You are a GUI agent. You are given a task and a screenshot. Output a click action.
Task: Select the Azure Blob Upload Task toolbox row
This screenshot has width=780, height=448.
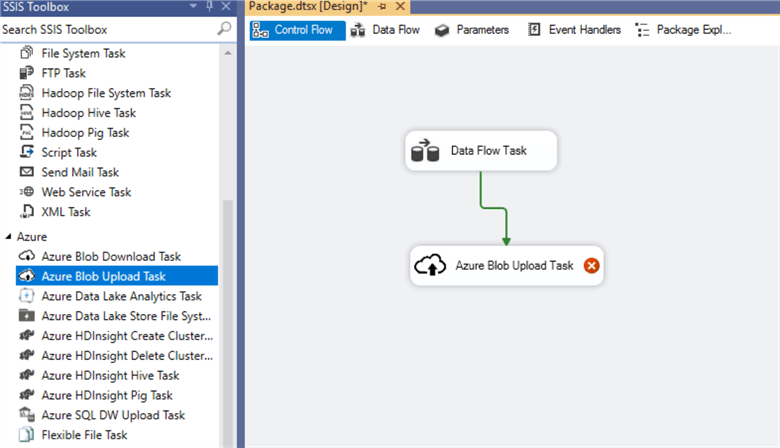117,276
